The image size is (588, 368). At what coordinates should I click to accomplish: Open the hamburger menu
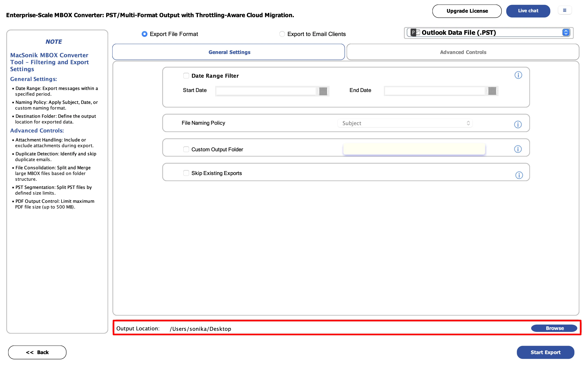pos(565,10)
